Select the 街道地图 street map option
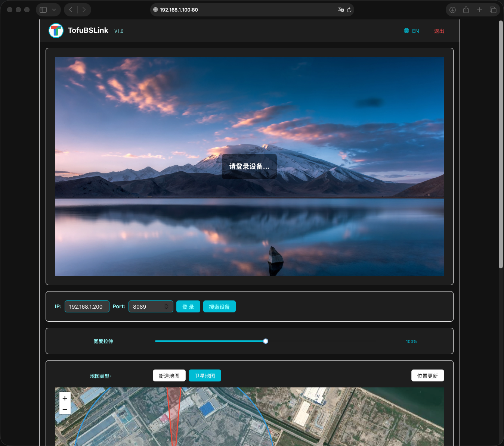 click(169, 375)
